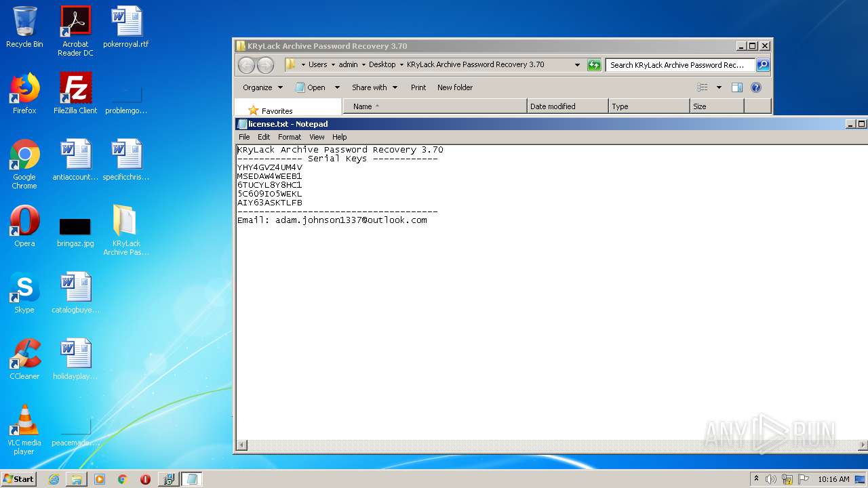Open the Notepad Help menu
Image resolution: width=868 pixels, height=488 pixels.
340,137
